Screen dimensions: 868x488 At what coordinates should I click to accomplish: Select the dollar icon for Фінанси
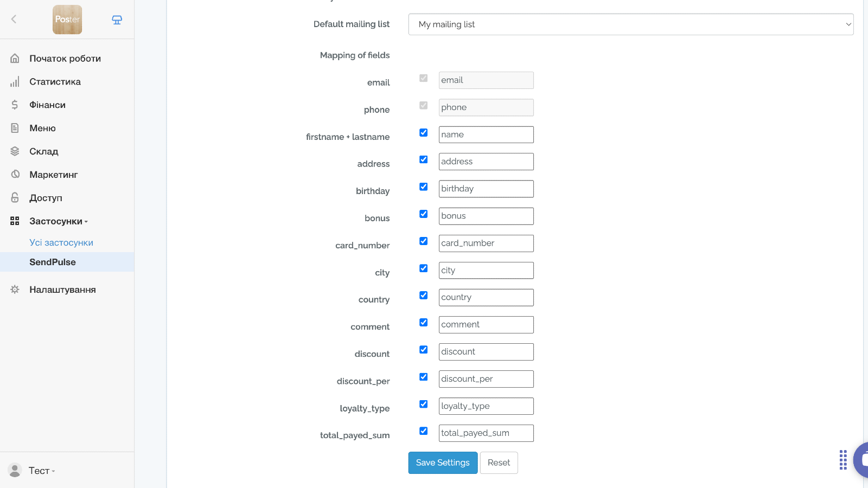[15, 105]
